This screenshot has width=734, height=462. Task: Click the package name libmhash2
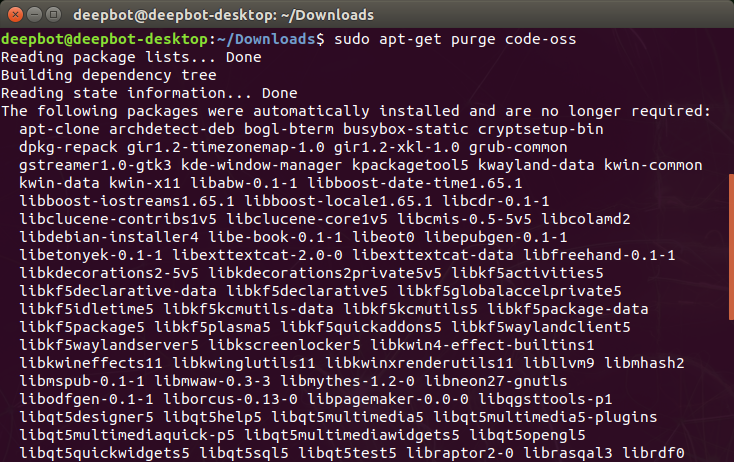(x=644, y=363)
